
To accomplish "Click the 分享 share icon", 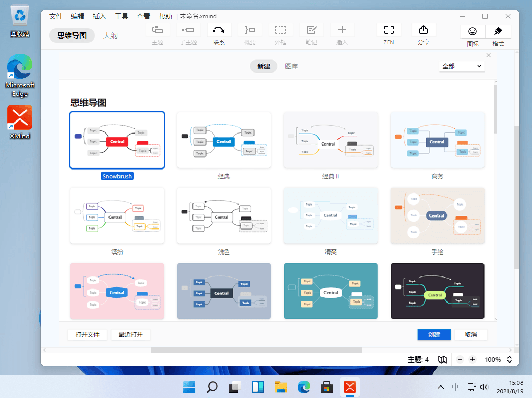I will coord(424,30).
